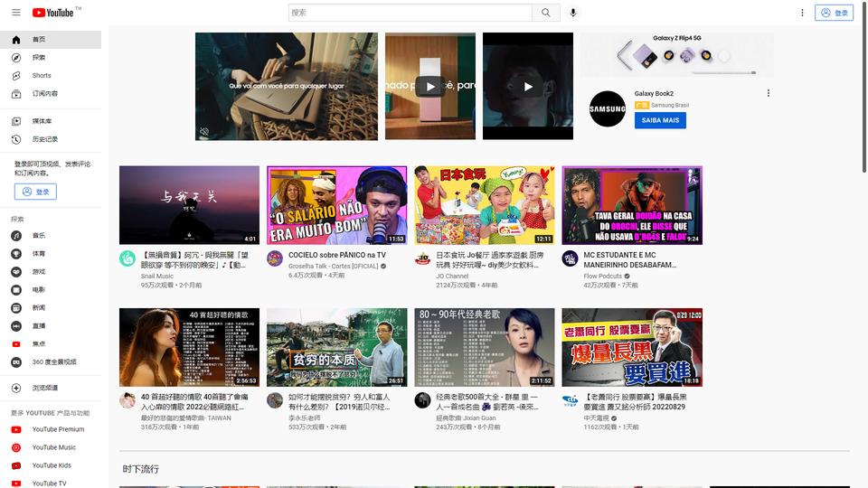Open 直播 live category icon
Screen dimensions: 868x488
point(16,326)
